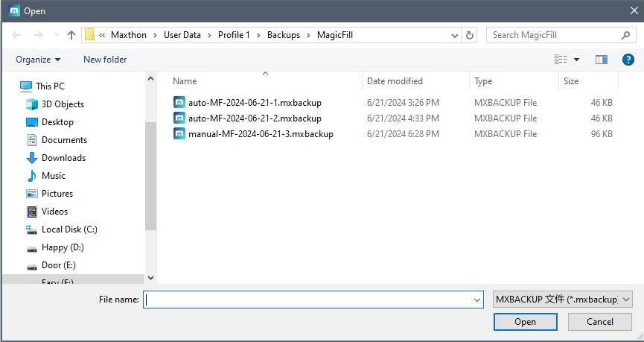
Task: Open the Help question mark icon
Action: [x=628, y=60]
